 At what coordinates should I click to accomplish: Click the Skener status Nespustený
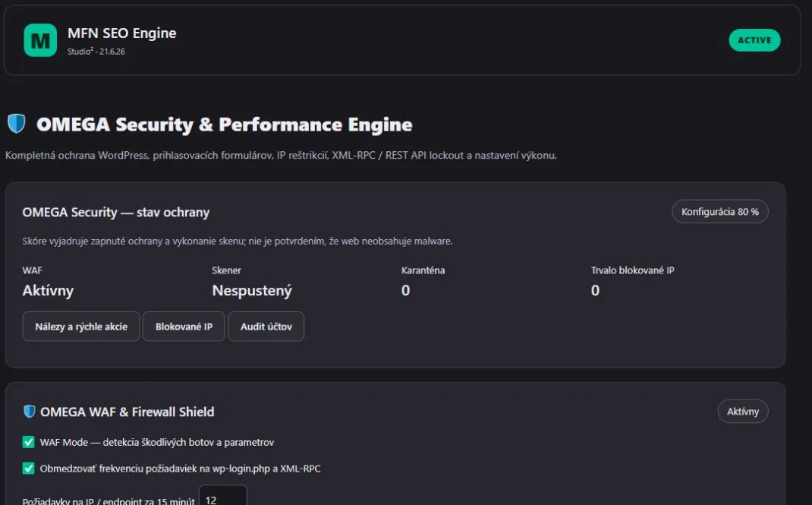coord(252,290)
